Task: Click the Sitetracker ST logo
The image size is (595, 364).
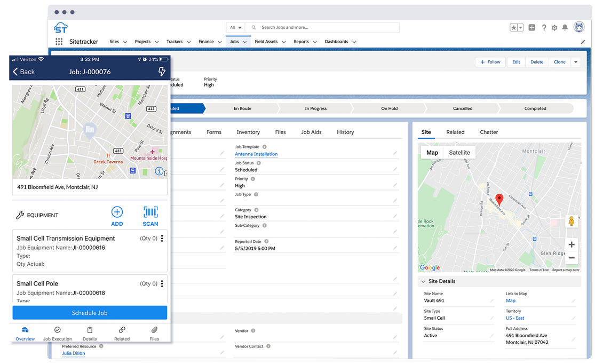Action: pyautogui.click(x=61, y=28)
